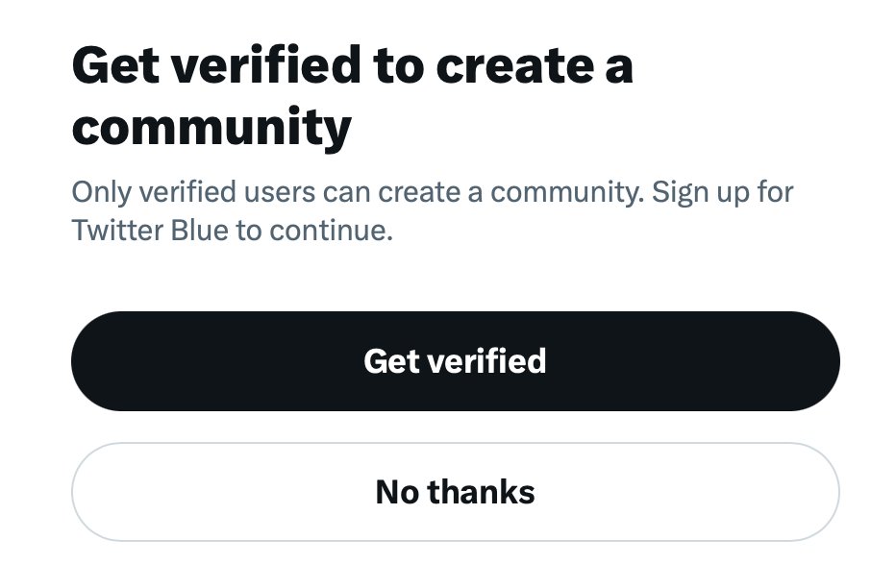The width and height of the screenshot is (896, 588).
Task: Dismiss the prompt with No thanks
Action: pos(455,492)
